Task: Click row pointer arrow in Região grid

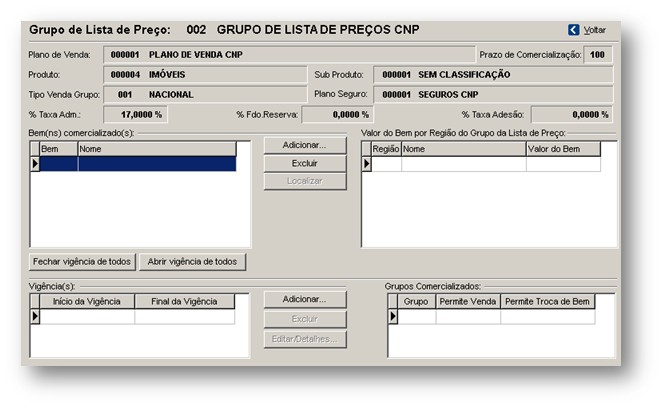Action: tap(367, 164)
